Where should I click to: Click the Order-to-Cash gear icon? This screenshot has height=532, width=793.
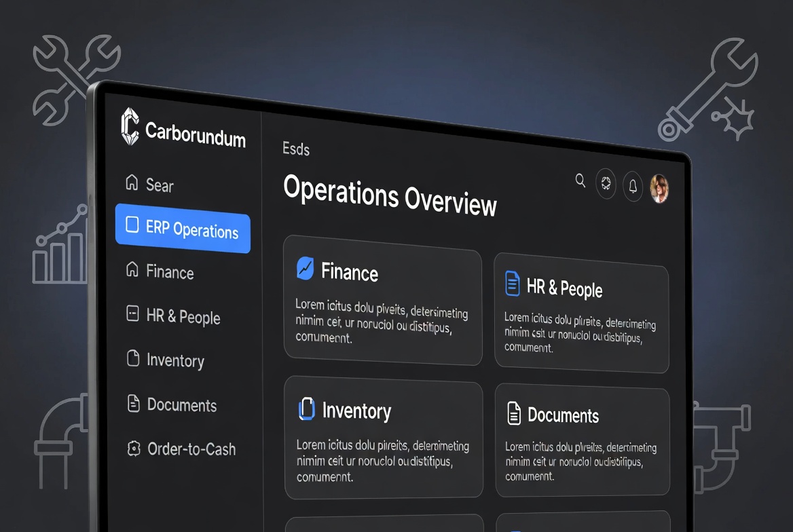[x=134, y=449]
